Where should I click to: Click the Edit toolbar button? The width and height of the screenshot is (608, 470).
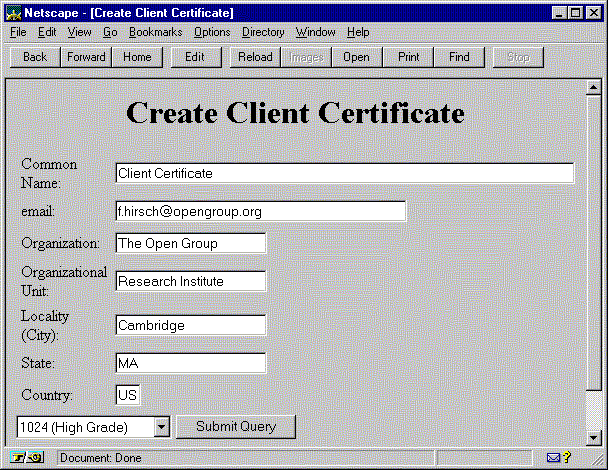click(195, 57)
